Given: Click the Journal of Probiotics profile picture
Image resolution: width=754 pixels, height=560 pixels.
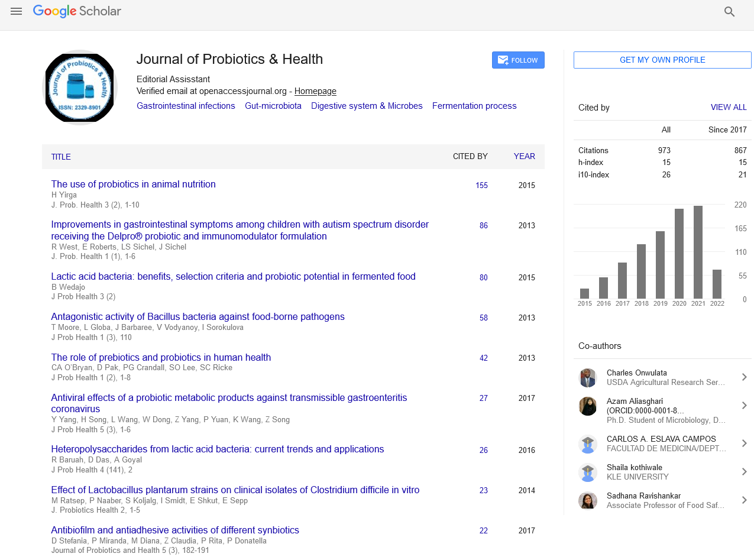Looking at the screenshot, I should pos(80,88).
